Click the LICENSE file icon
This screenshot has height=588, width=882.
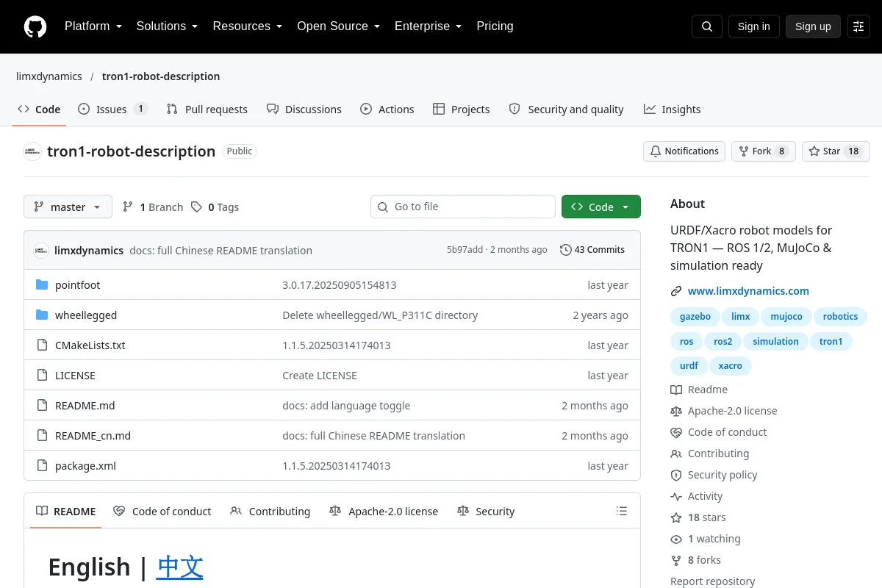tap(42, 376)
